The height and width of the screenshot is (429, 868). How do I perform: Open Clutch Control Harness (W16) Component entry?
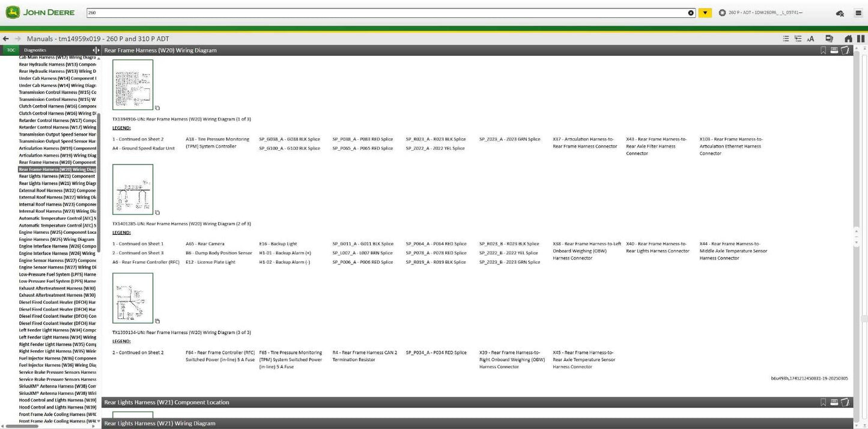click(x=58, y=106)
